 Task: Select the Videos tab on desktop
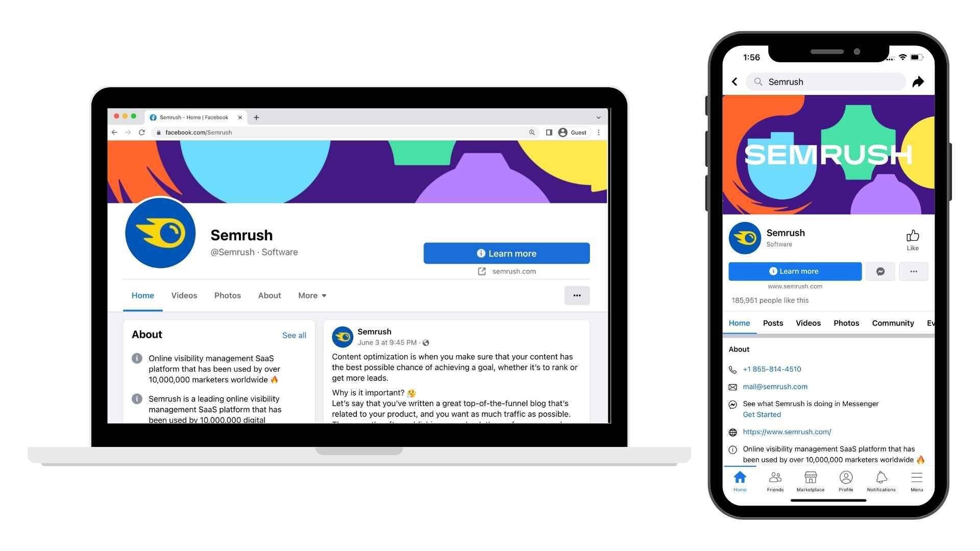[184, 295]
